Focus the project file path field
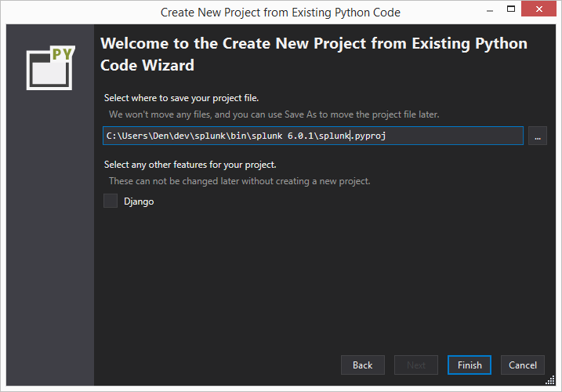Screen dimensions: 562x392 pos(313,136)
